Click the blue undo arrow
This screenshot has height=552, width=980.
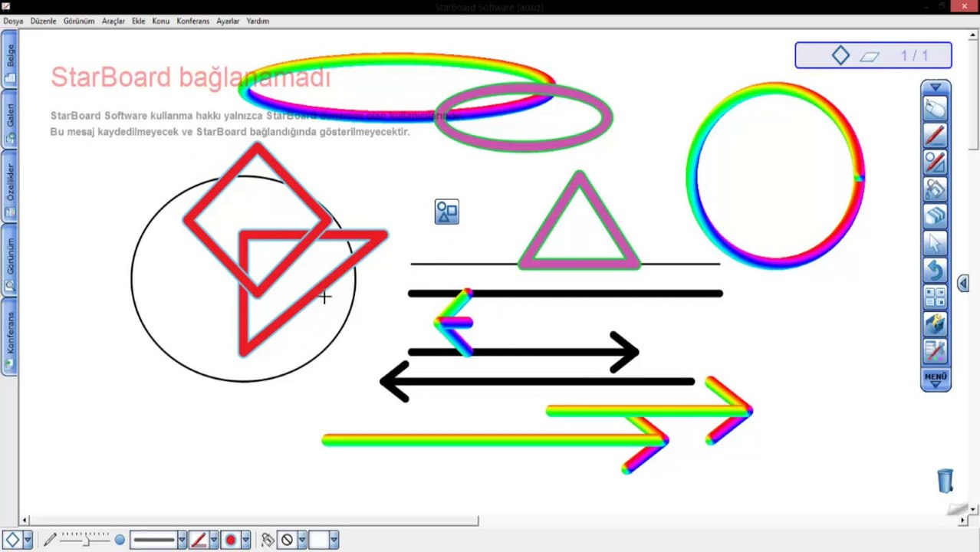pos(936,270)
